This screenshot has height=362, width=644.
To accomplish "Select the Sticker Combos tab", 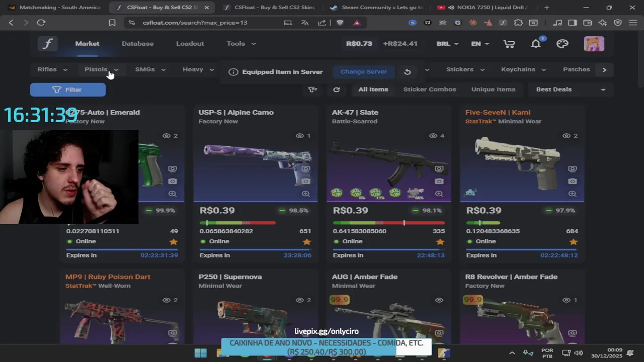I will coord(430,89).
